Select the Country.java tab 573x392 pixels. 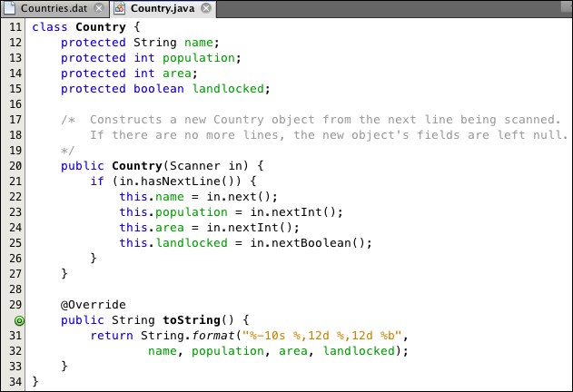pos(163,8)
